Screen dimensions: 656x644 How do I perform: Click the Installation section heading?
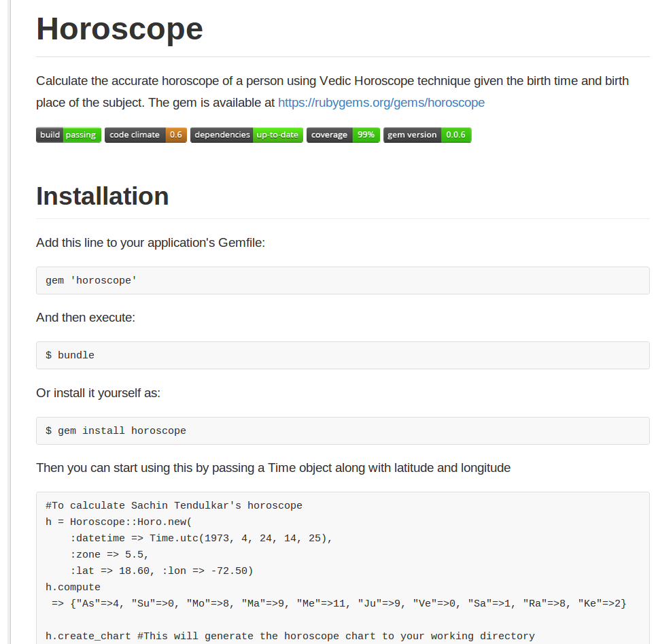click(x=103, y=196)
